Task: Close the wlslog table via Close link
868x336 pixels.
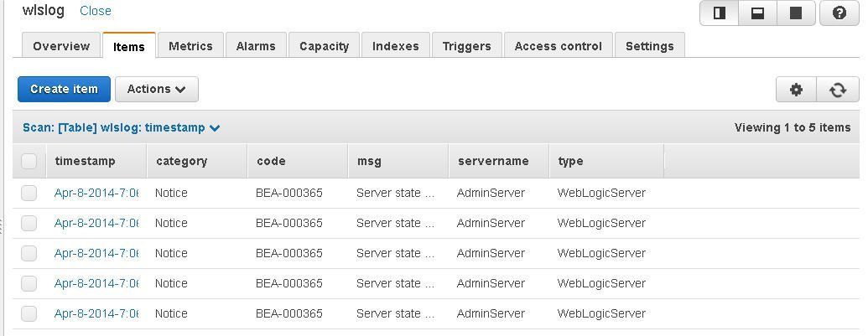Action: (96, 11)
